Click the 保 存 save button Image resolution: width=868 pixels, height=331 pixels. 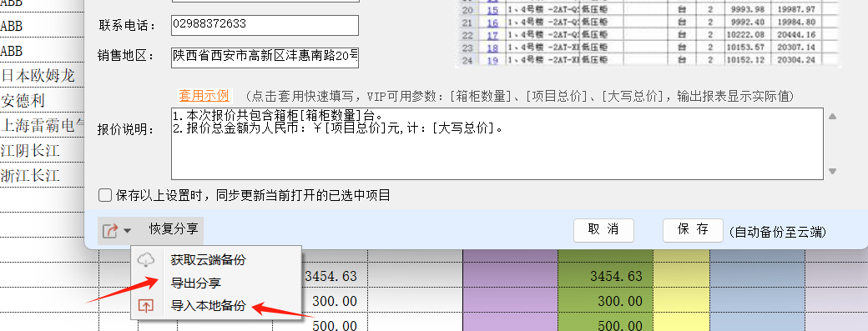(x=693, y=230)
